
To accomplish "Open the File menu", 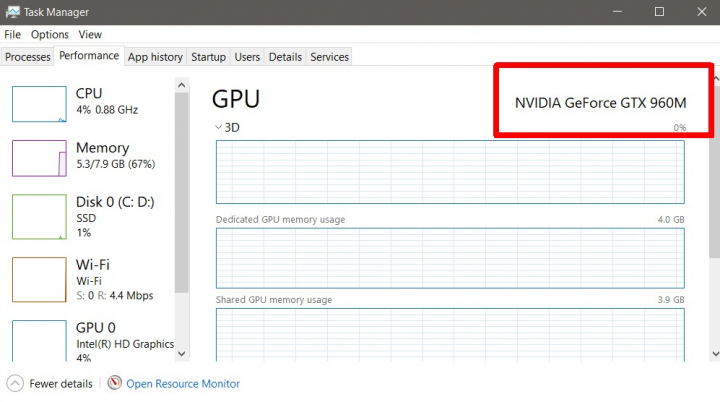I will (12, 34).
